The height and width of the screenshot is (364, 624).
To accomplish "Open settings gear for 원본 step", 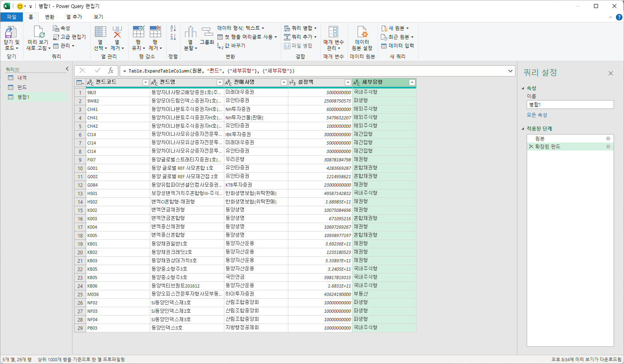I will (x=608, y=139).
